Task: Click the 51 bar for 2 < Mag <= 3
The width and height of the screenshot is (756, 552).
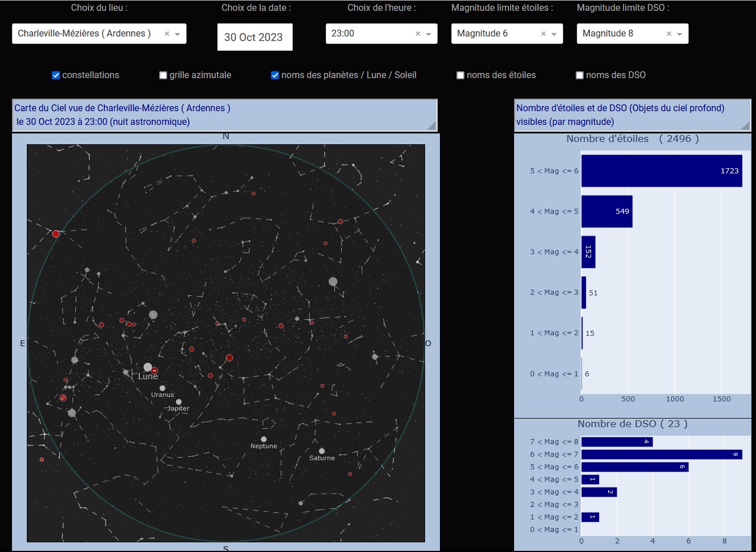Action: coord(584,293)
